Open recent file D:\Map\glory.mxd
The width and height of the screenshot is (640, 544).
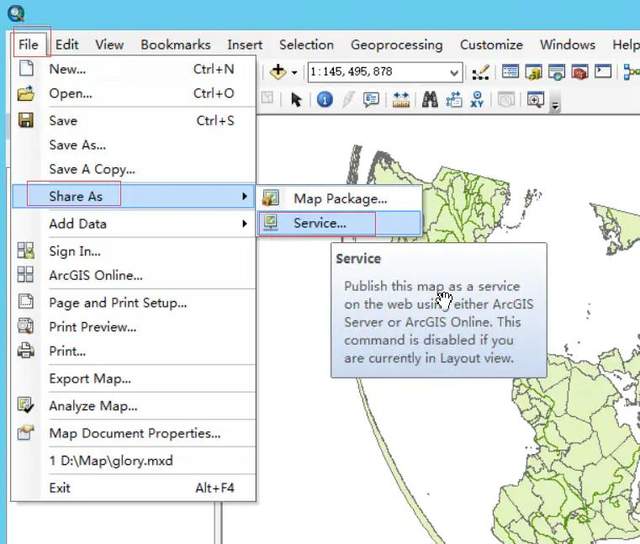pos(133,460)
